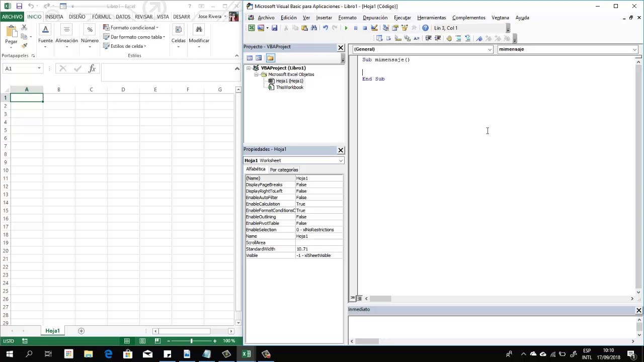Click the blue Help question mark icon
The image size is (644, 362).
[x=425, y=28]
